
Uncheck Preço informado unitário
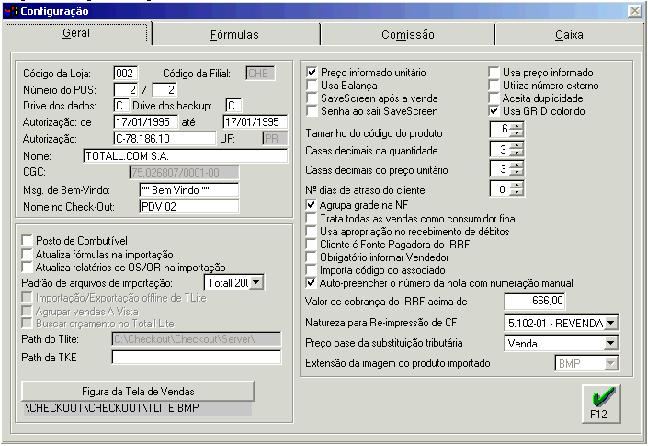point(312,72)
